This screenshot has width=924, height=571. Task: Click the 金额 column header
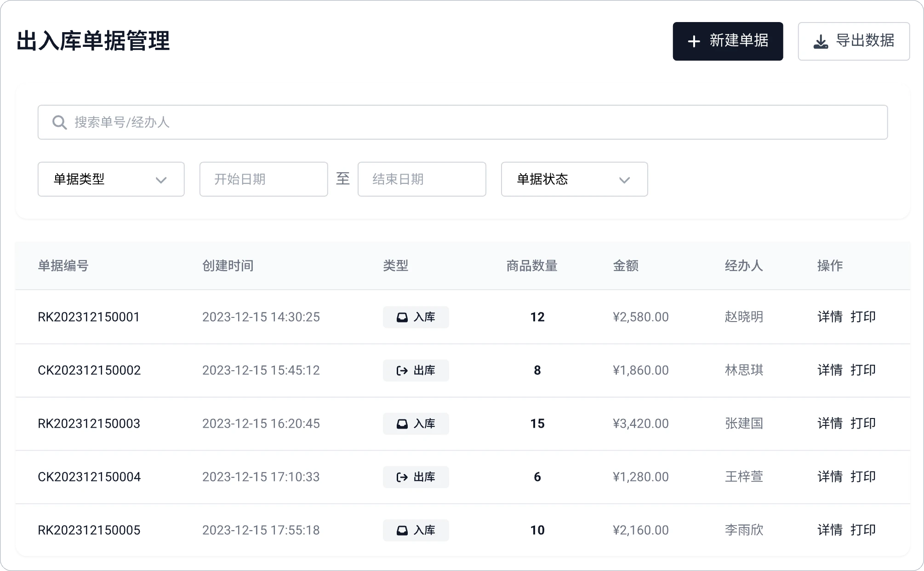click(x=626, y=266)
